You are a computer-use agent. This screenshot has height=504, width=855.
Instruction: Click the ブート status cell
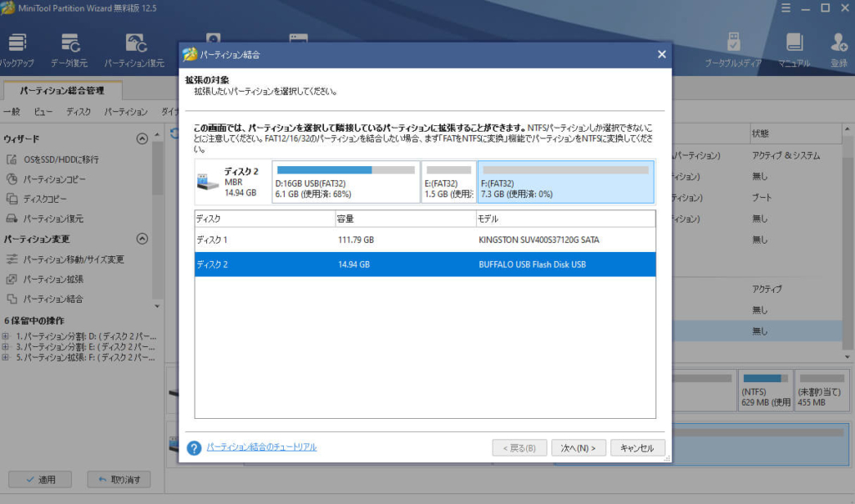point(761,197)
